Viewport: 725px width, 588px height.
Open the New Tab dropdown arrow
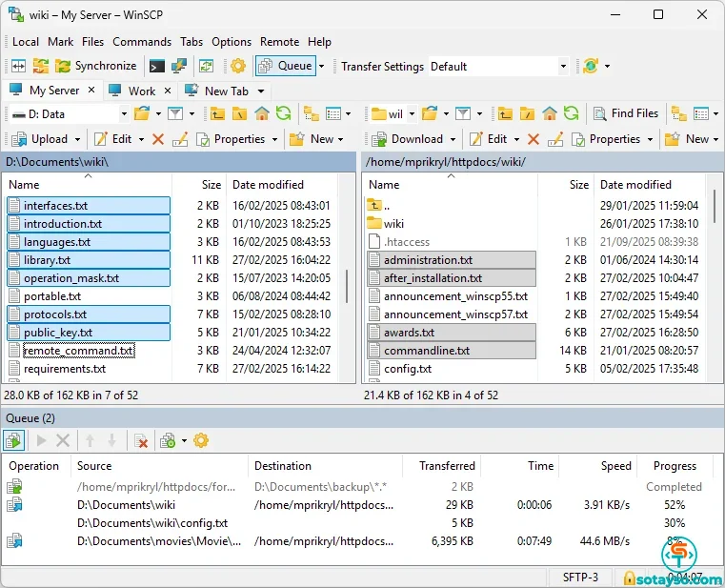[x=261, y=91]
